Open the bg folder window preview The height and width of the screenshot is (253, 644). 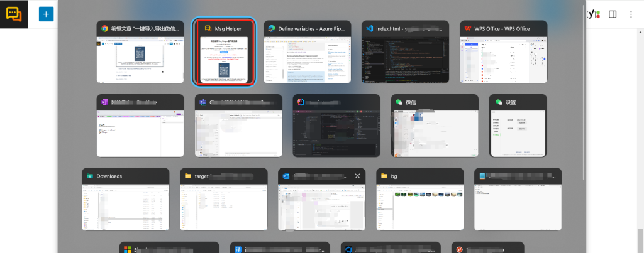pyautogui.click(x=420, y=207)
